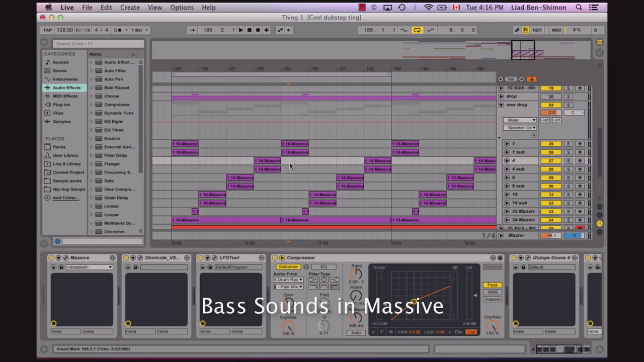Open the File menu

pos(87,8)
